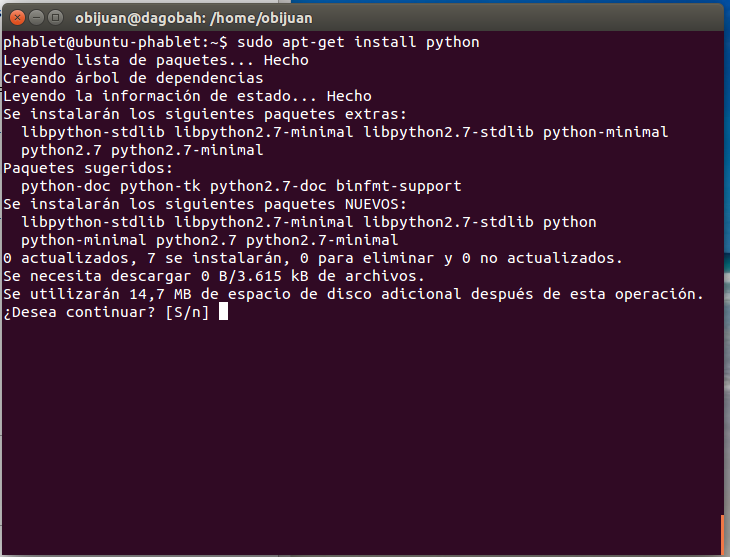Click the terminal cursor block after [S/n]
The height and width of the screenshot is (557, 730).
[223, 312]
